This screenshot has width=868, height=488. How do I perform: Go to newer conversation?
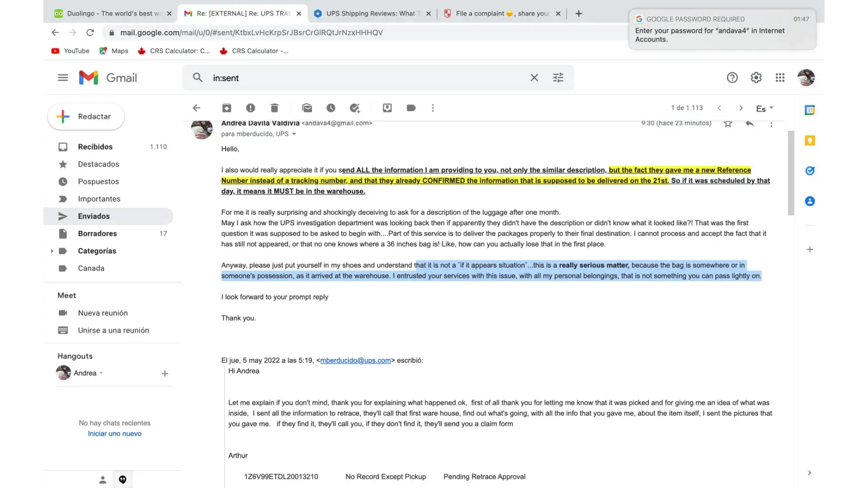[719, 108]
